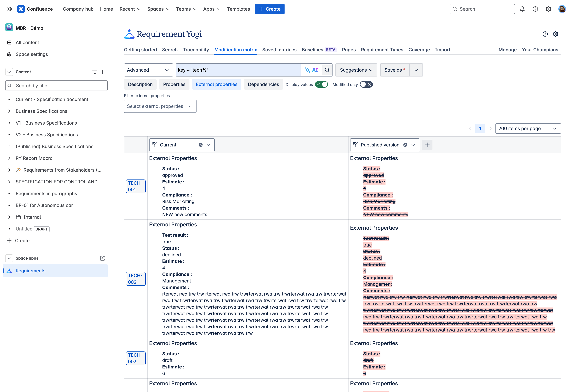574x392 pixels.
Task: Click the magnifier search icon in query bar
Action: pyautogui.click(x=327, y=70)
